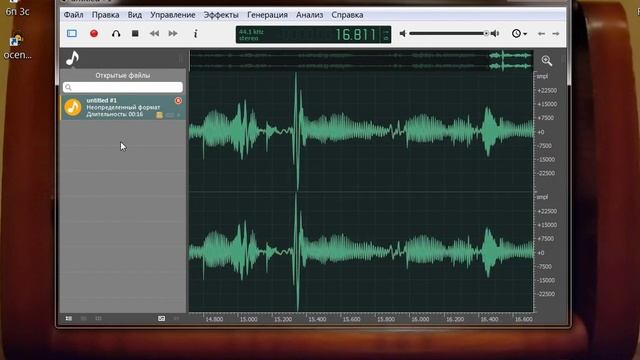
Task: Open the Правка menu
Action: click(105, 15)
